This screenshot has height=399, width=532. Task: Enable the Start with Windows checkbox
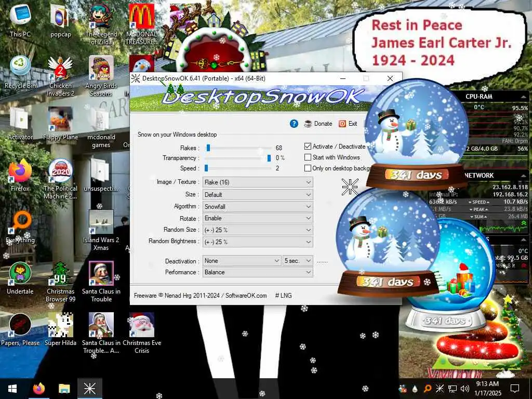coord(308,157)
